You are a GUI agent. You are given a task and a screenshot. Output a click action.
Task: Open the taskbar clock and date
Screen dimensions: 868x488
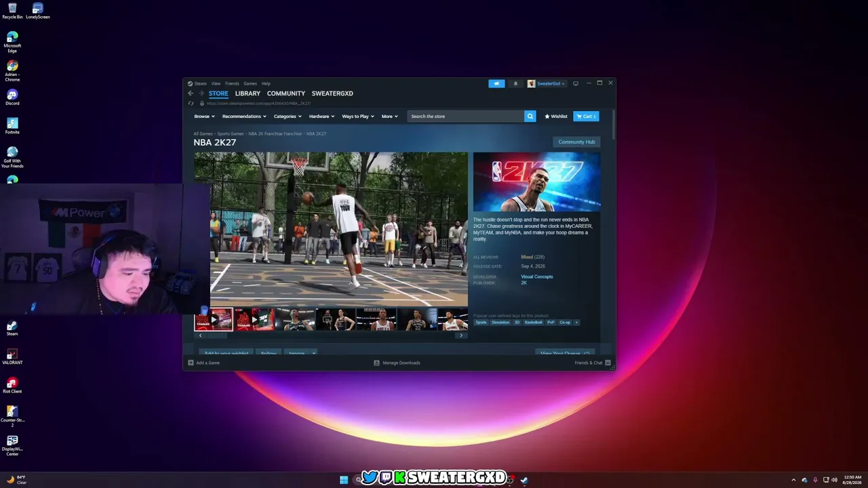click(852, 480)
